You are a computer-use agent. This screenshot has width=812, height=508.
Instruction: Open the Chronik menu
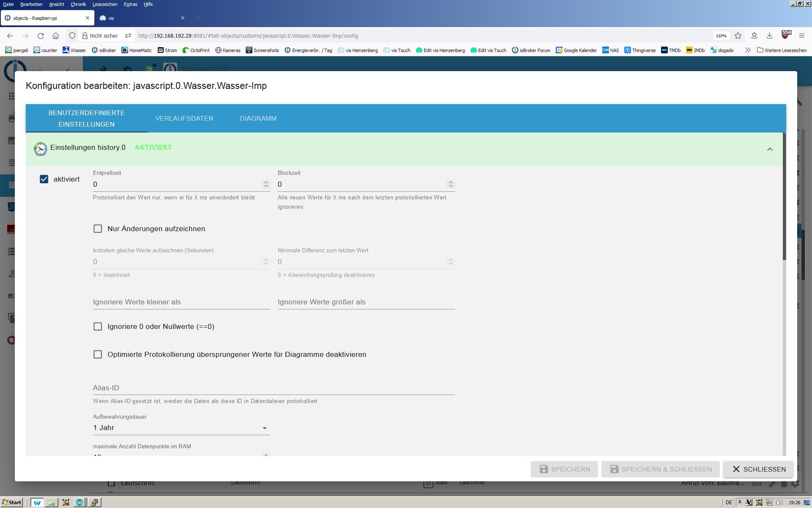(78, 4)
